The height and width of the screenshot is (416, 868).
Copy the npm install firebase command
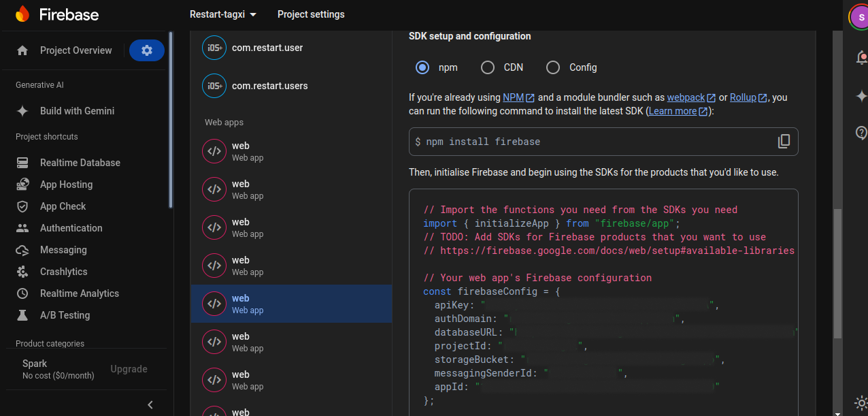coord(784,141)
